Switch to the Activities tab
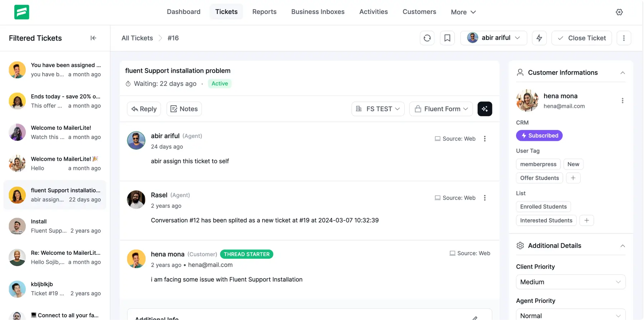644x320 pixels. (374, 12)
